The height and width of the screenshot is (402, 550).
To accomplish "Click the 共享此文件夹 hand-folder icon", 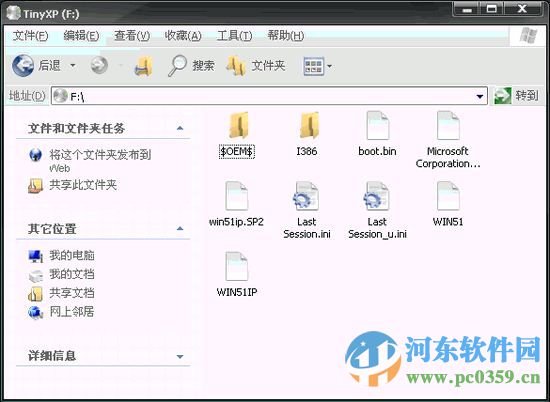I will point(35,186).
